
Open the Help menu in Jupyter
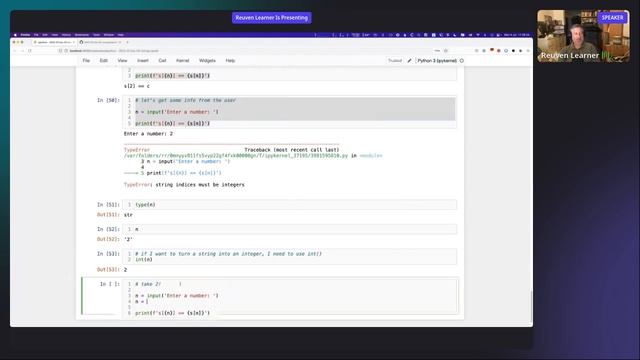click(x=230, y=60)
